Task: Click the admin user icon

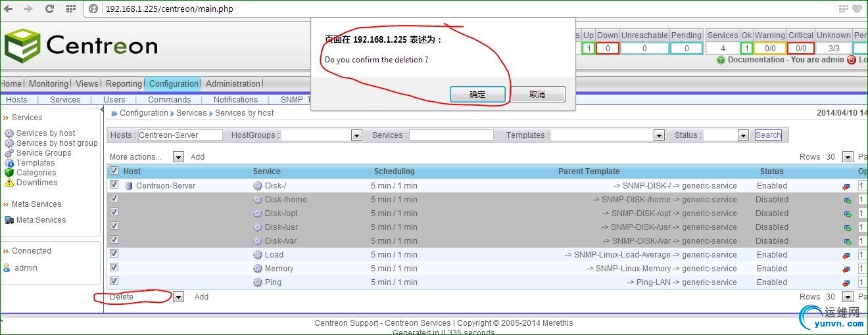Action: 7,268
